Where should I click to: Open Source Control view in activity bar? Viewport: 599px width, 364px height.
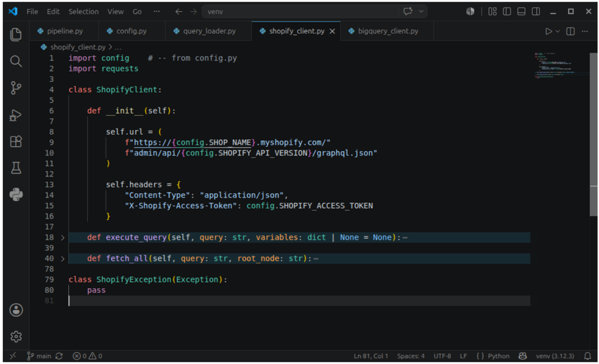(16, 88)
